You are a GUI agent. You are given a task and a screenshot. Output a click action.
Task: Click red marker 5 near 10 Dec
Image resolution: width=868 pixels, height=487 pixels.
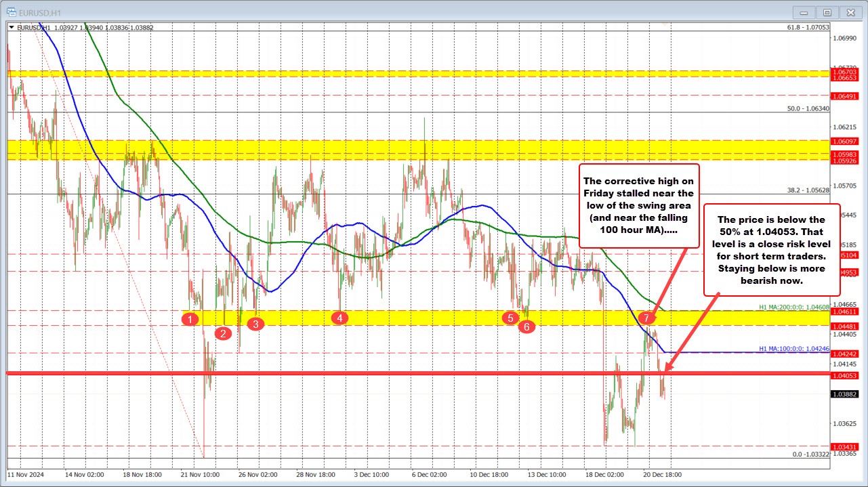tap(511, 318)
